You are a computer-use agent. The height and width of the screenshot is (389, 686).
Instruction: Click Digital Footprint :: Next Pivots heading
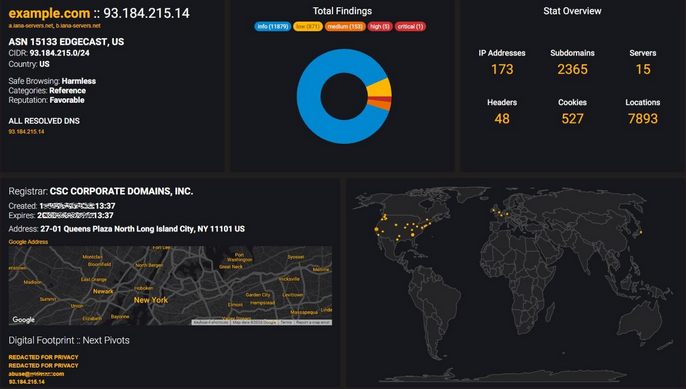pos(69,340)
